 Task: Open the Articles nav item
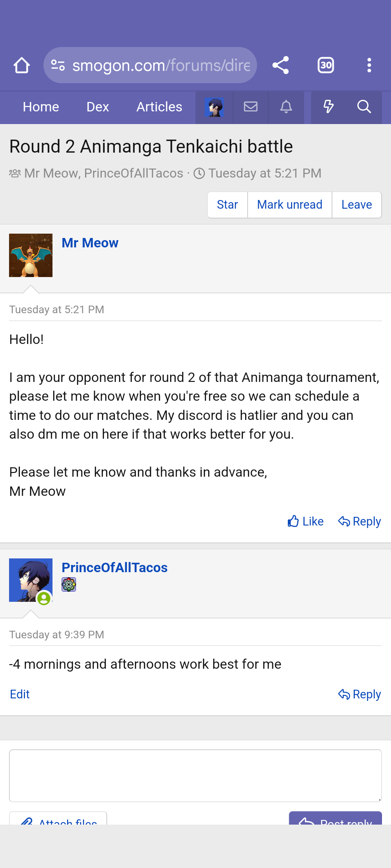click(159, 107)
